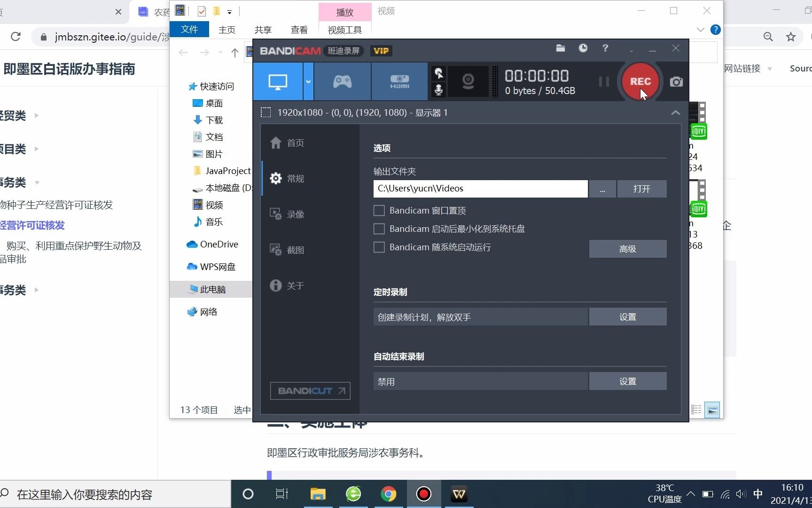Open 视频工具 ribbon tab
The height and width of the screenshot is (508, 812).
(344, 30)
